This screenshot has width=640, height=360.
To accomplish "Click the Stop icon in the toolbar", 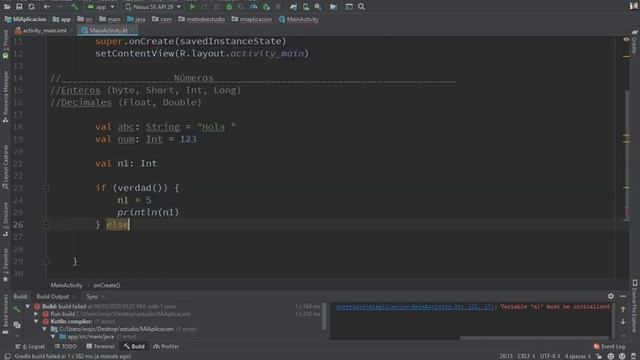I will pos(278,7).
